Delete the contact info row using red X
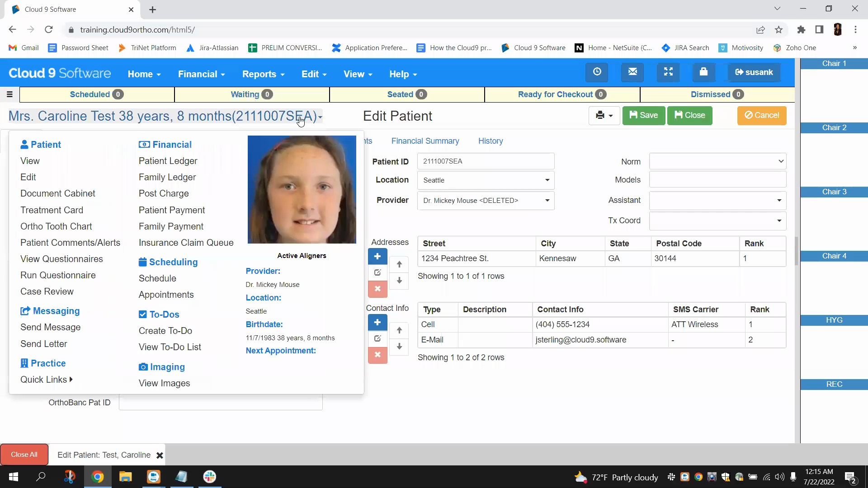Screen dimensions: 868x488 click(377, 355)
